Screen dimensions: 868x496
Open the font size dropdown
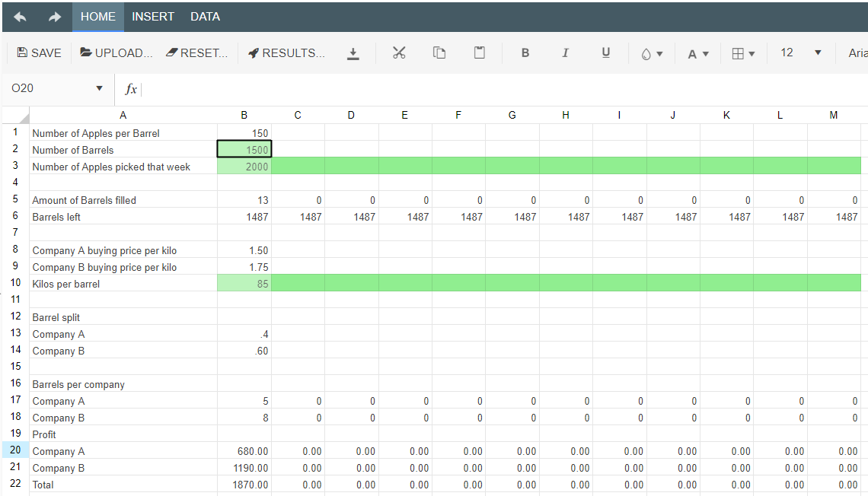(818, 53)
